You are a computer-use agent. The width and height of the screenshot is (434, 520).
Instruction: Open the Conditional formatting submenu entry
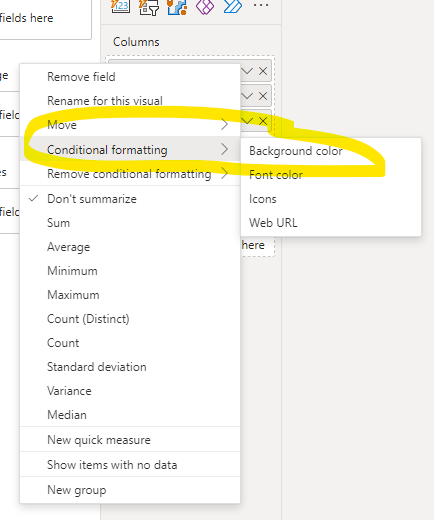(x=130, y=150)
